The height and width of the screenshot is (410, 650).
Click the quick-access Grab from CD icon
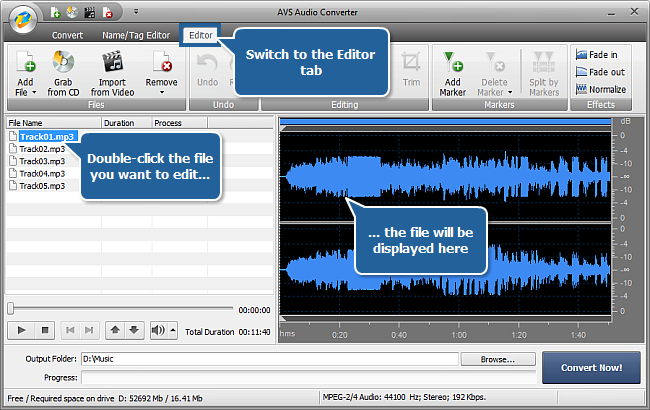(72, 13)
